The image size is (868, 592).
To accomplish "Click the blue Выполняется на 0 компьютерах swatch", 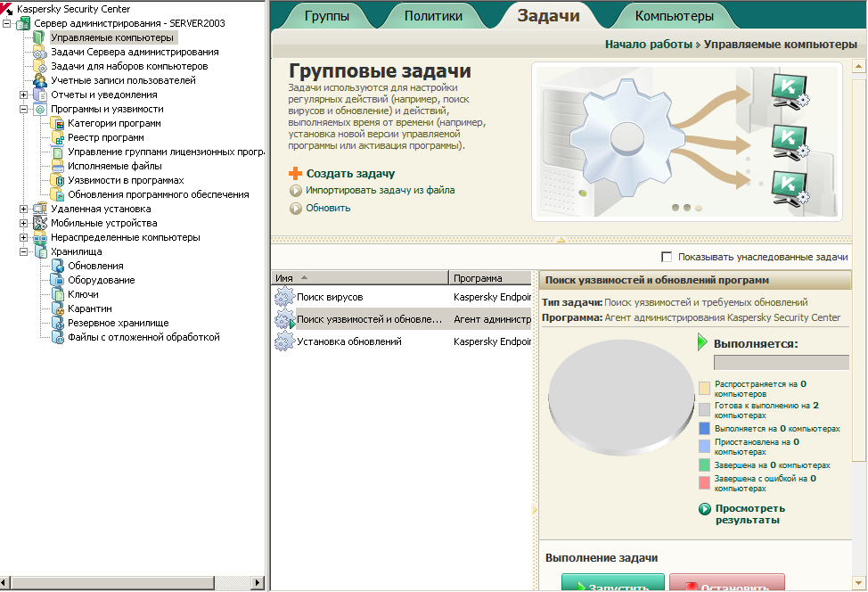I will click(704, 429).
